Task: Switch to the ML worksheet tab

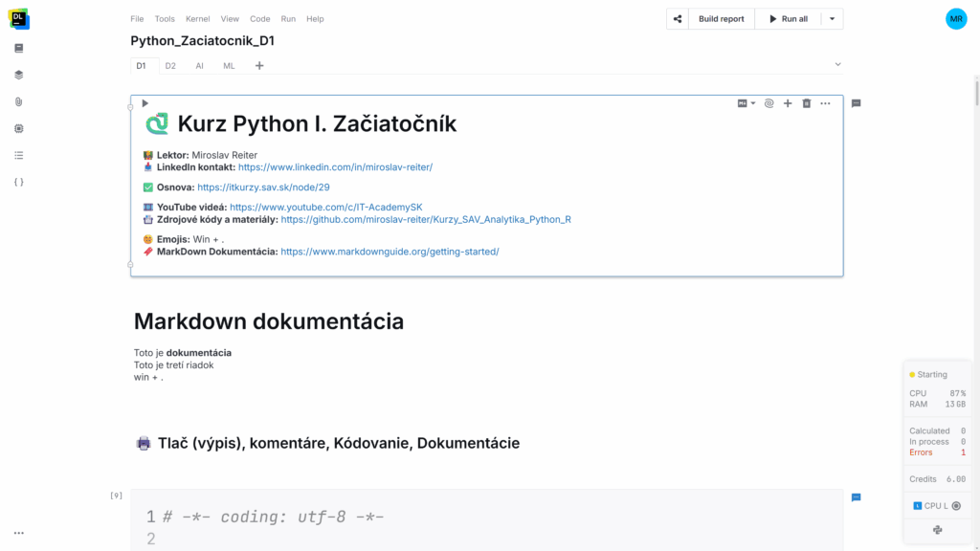Action: click(x=229, y=66)
